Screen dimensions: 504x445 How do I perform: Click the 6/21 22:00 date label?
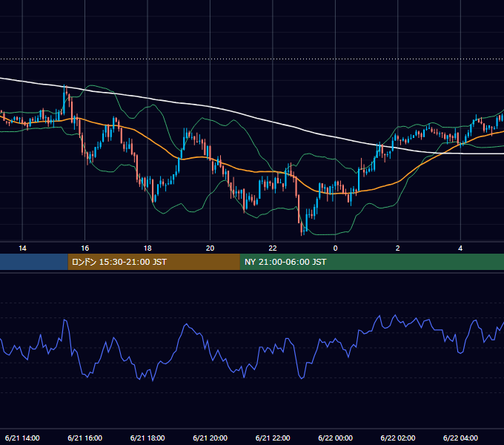click(x=273, y=438)
